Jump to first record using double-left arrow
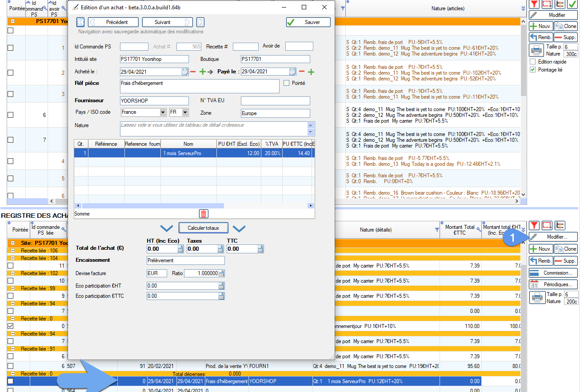 point(80,22)
